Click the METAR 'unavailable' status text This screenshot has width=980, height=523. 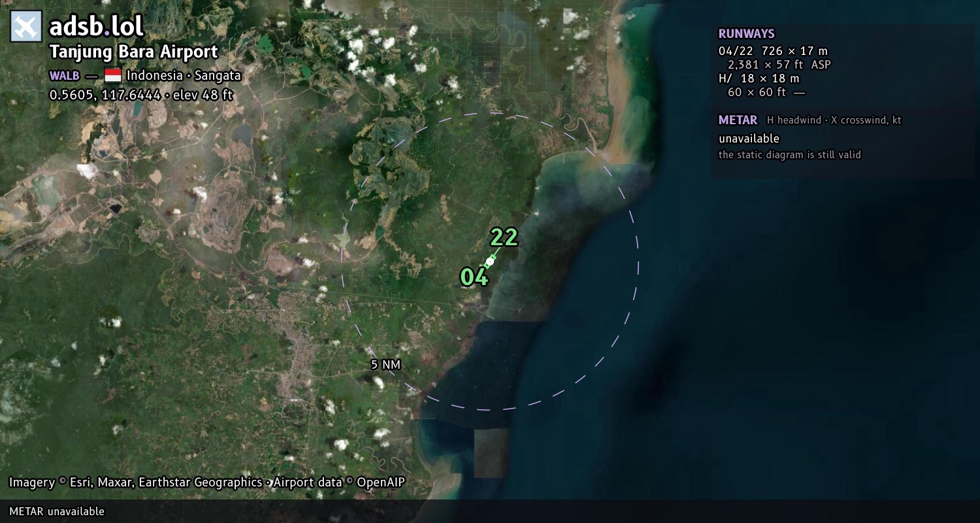point(749,139)
